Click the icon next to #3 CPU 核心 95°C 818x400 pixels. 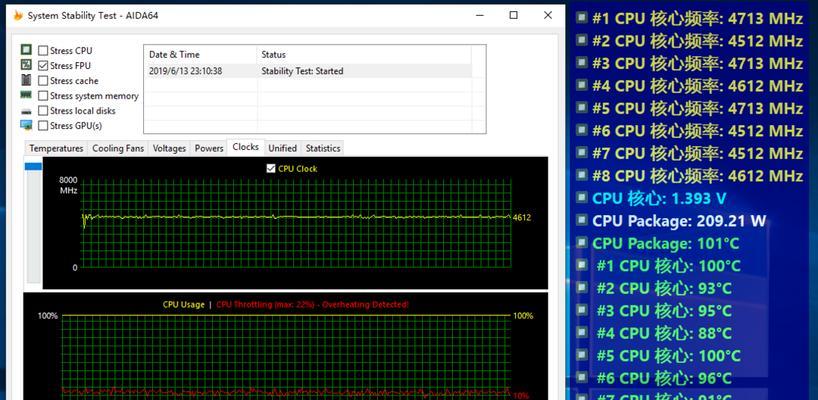582,309
